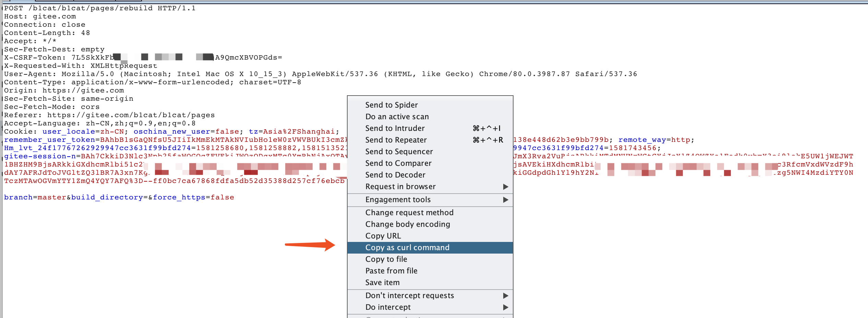Open Do intercept submenu
This screenshot has width=868, height=318.
point(430,307)
